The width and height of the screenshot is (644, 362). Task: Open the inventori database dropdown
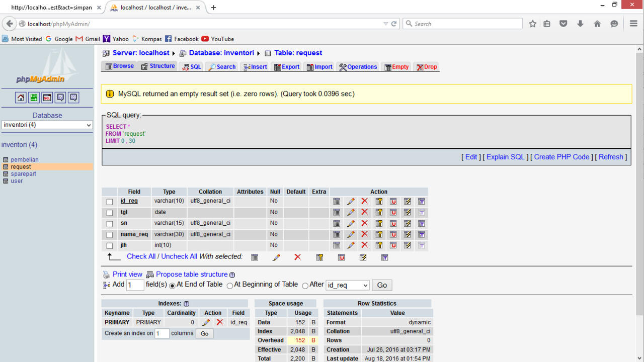point(47,125)
